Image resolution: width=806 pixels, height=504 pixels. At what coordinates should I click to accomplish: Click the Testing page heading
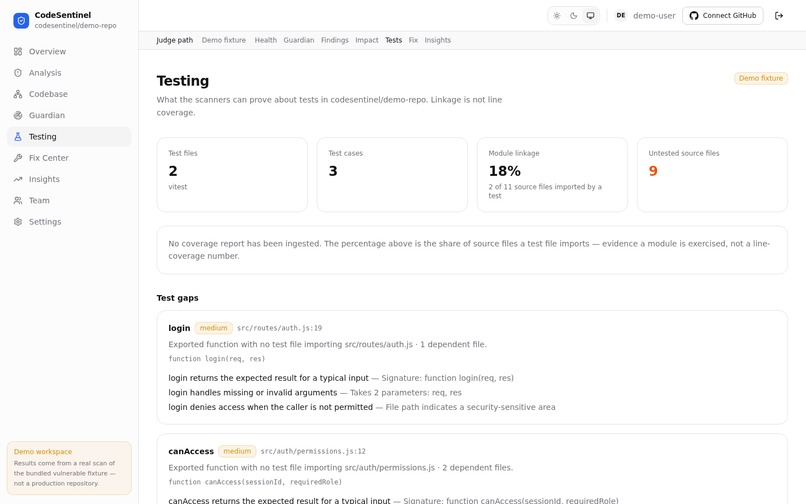tap(182, 81)
